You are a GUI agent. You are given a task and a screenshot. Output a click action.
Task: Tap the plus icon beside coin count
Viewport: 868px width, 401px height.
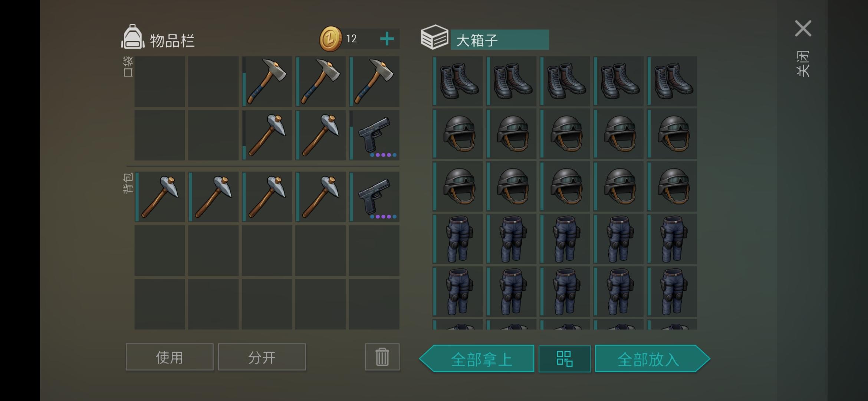click(x=387, y=39)
